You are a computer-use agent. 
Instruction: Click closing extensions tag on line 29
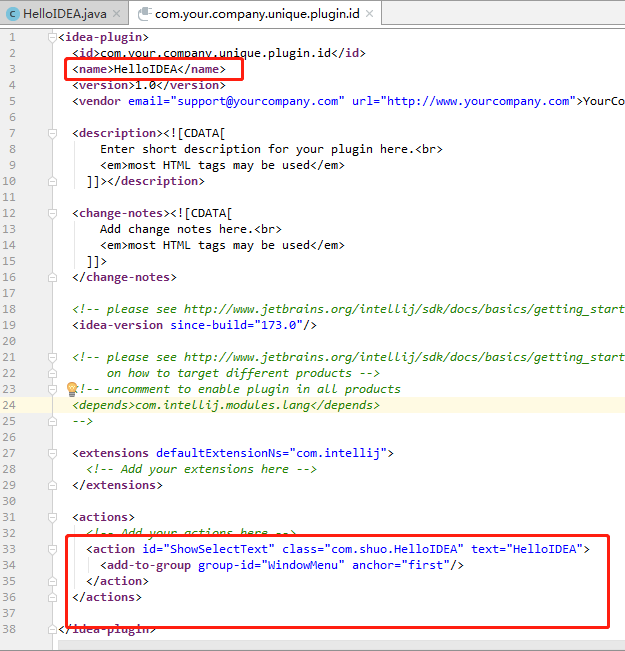[118, 485]
